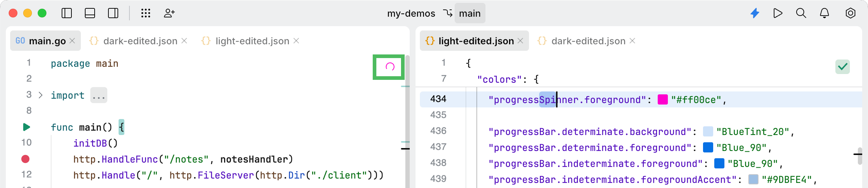This screenshot has height=188, width=868.
Task: Toggle the bottom panel visibility
Action: tap(90, 13)
